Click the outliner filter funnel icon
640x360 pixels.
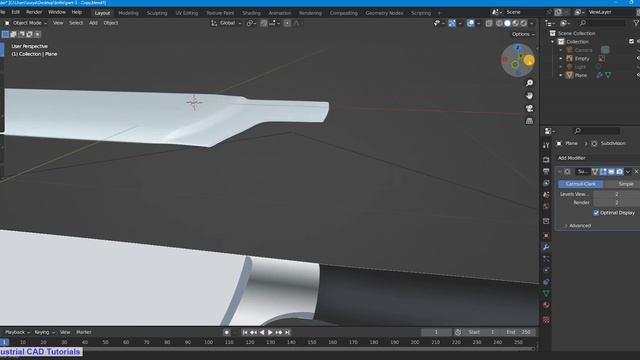(636, 23)
